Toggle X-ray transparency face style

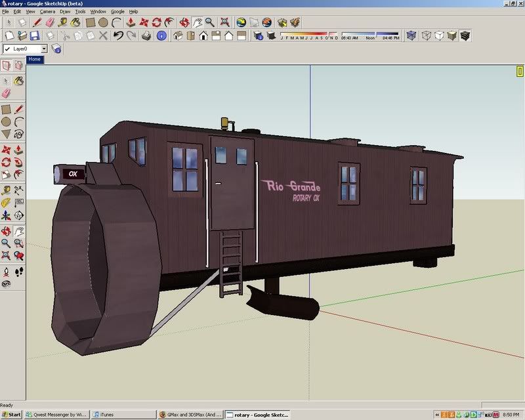(411, 35)
